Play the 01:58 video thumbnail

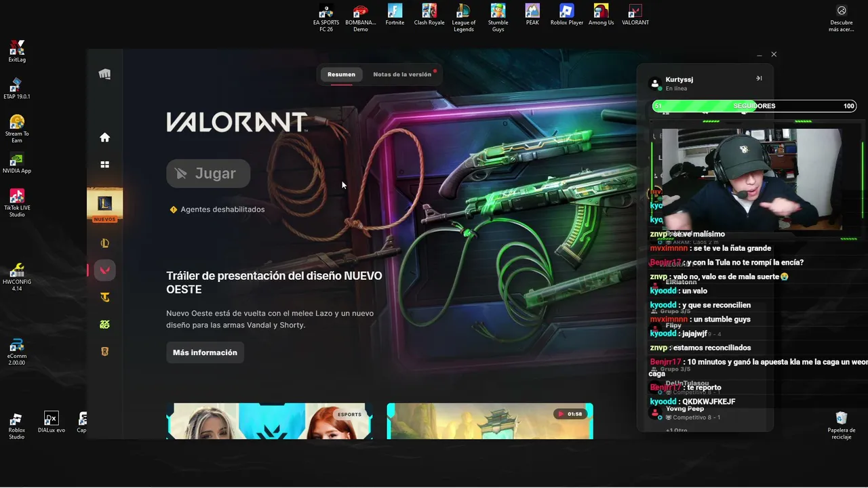click(x=490, y=421)
